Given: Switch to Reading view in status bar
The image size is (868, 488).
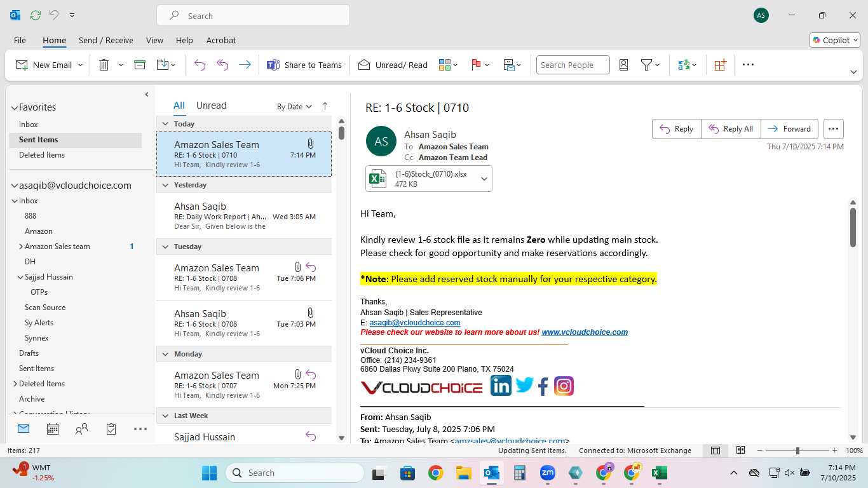Looking at the screenshot, I should (x=740, y=451).
